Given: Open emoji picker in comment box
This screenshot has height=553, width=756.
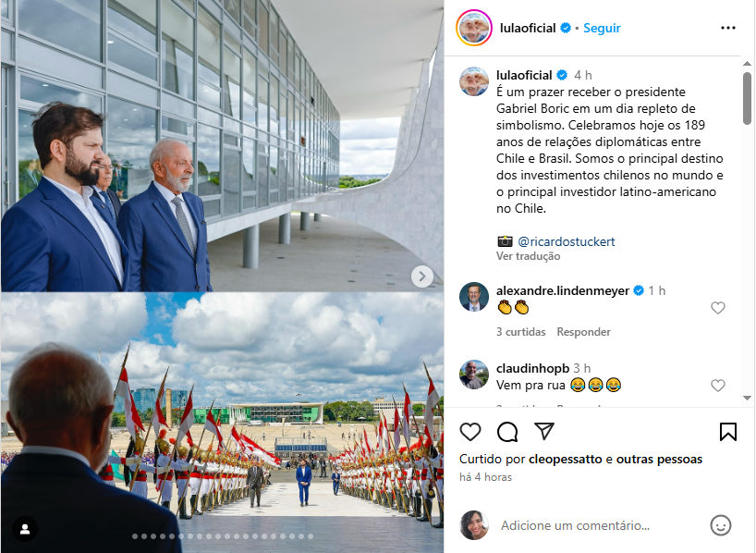Looking at the screenshot, I should click(720, 525).
